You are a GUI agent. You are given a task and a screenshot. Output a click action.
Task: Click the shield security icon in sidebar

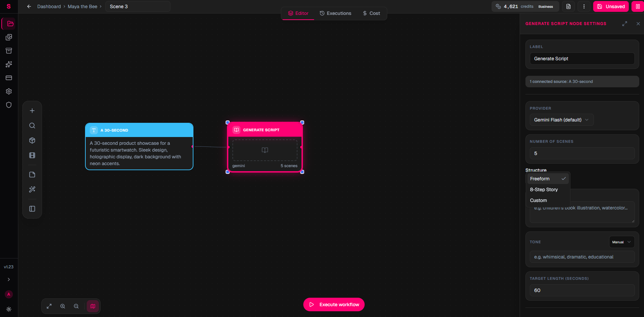(9, 105)
